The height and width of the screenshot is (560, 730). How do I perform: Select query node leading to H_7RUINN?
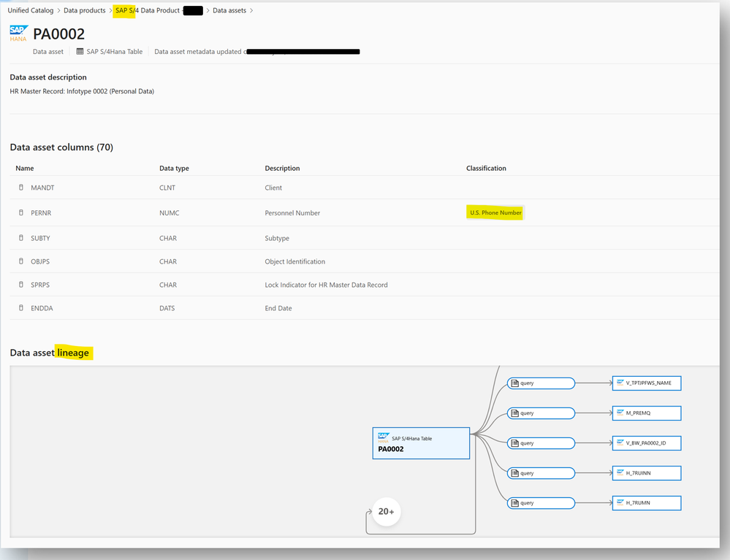541,473
